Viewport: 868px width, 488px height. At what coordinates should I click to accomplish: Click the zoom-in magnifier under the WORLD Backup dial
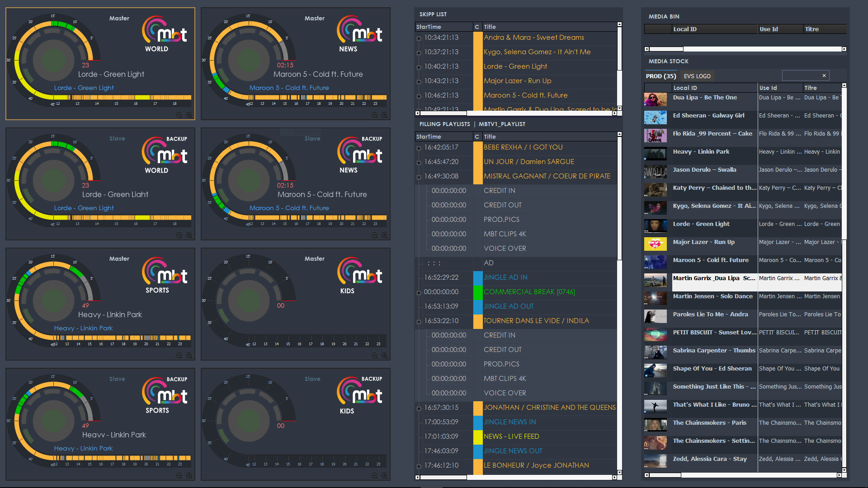coord(189,235)
